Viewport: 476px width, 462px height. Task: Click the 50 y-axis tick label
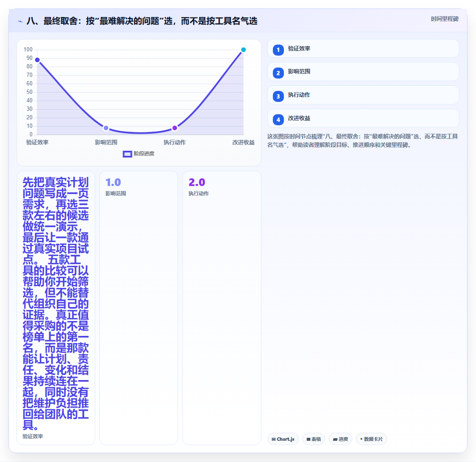pos(29,92)
